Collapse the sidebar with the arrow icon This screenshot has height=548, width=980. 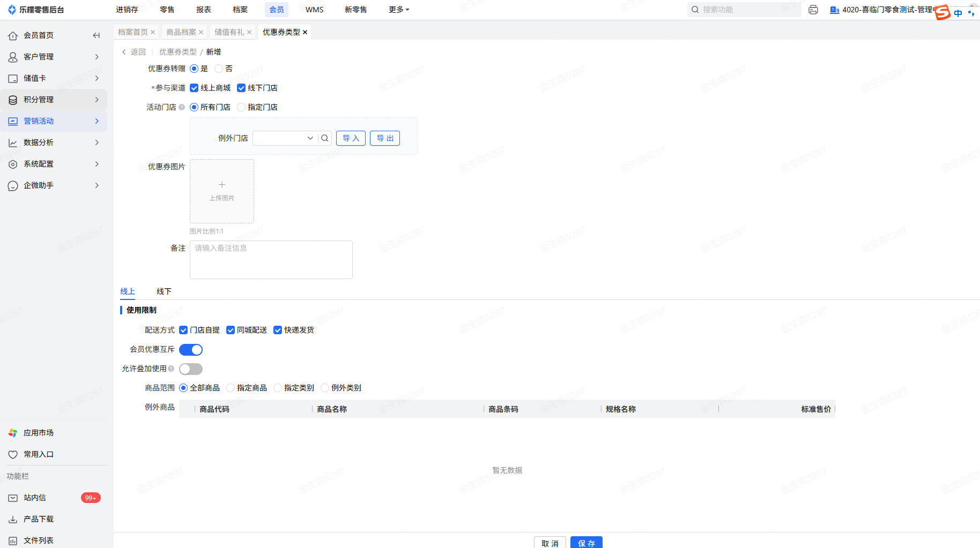tap(96, 35)
